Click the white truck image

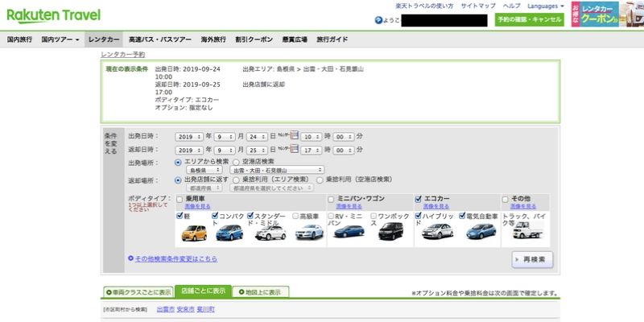[x=527, y=230]
